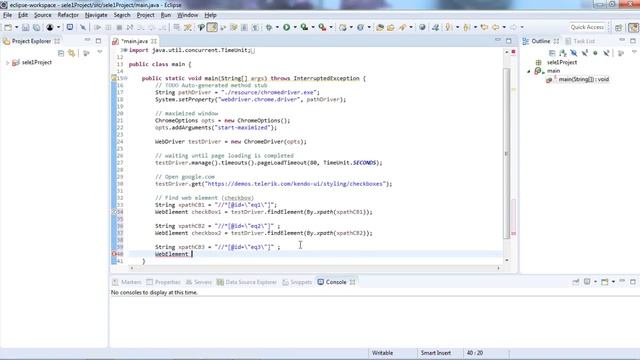Toggle Link with Editor in Project Explorer
Image resolution: width=640 pixels, height=360 pixels.
[x=72, y=53]
